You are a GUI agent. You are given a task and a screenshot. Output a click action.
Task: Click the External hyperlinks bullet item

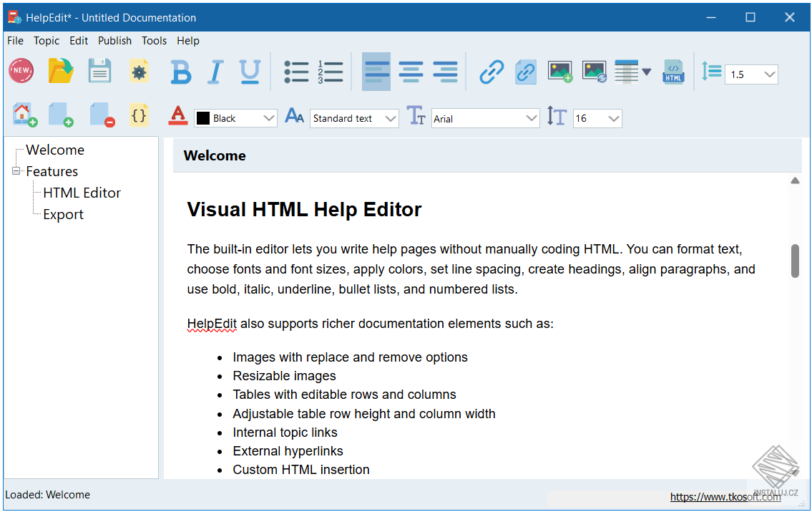[x=288, y=451]
